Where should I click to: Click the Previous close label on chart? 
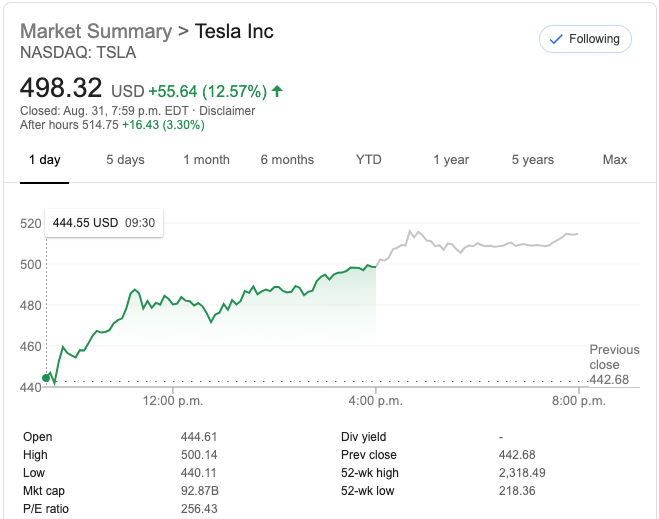(614, 357)
